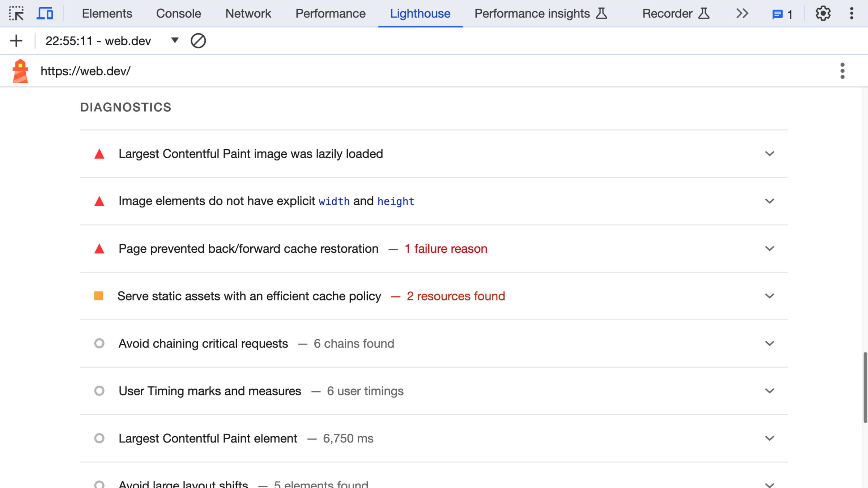Expand the efficient cache policy audit chevron
The height and width of the screenshot is (488, 868).
[769, 296]
